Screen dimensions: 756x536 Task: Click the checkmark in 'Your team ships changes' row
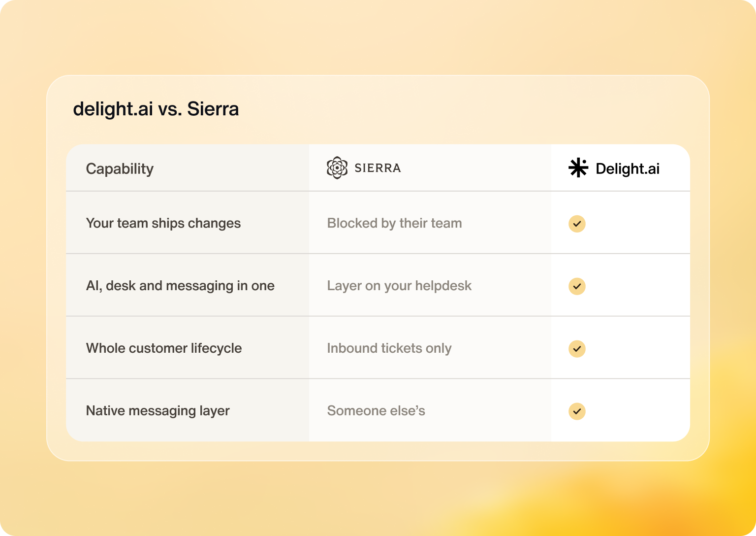pyautogui.click(x=577, y=224)
